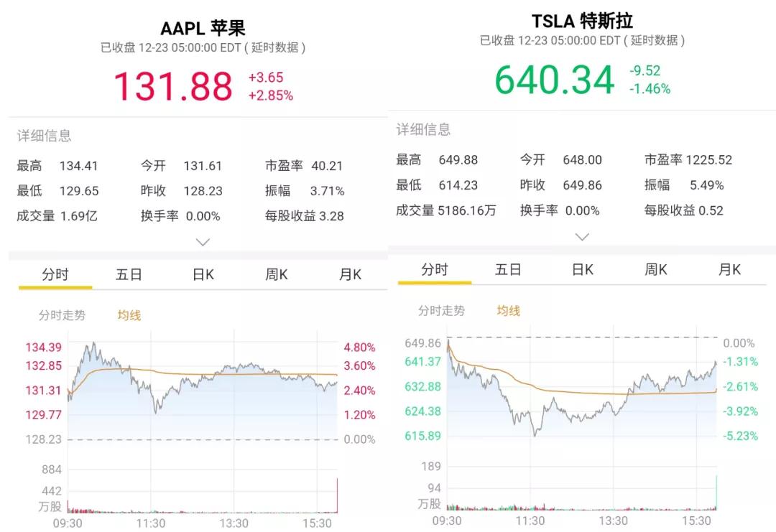Show TSLA weekly 周K chart
This screenshot has width=776, height=532.
point(656,269)
